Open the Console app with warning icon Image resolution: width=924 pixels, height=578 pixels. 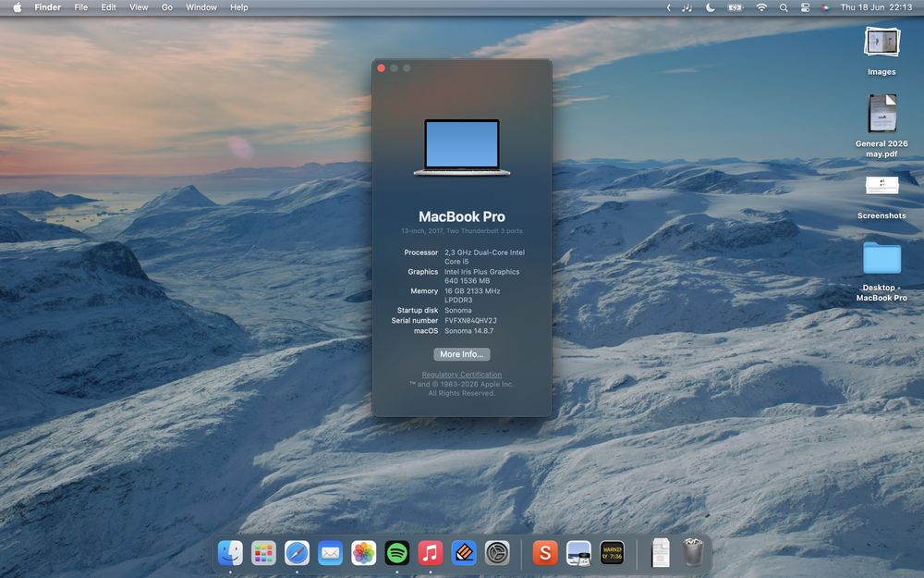612,553
